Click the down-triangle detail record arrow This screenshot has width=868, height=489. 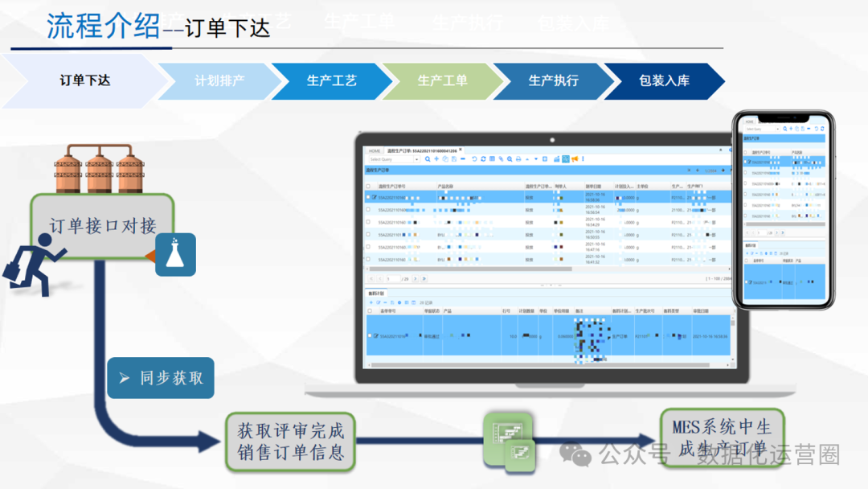[x=536, y=159]
